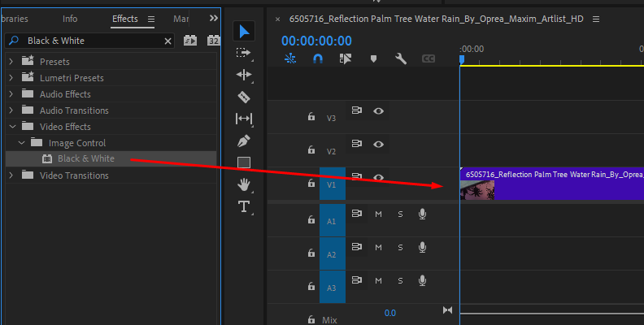The width and height of the screenshot is (644, 325).
Task: Expand the Lumetri Presets folder
Action: click(x=11, y=78)
